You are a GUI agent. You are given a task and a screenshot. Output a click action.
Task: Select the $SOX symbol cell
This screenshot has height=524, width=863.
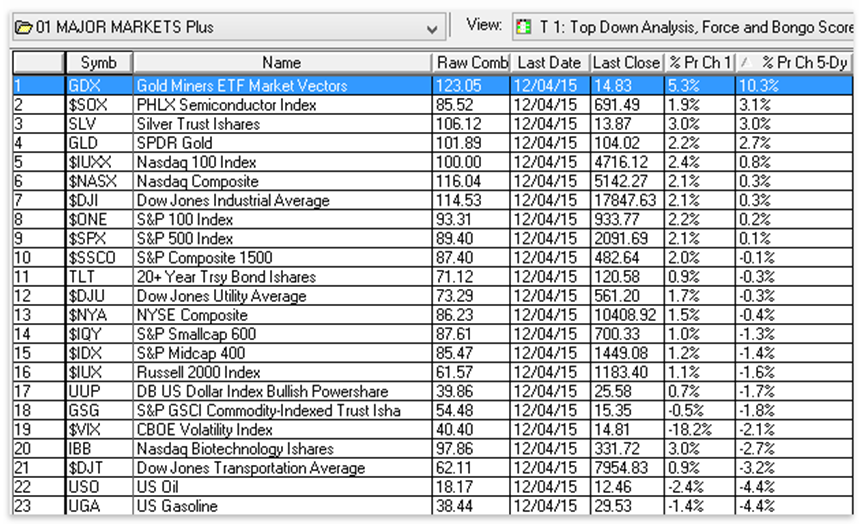click(x=99, y=105)
